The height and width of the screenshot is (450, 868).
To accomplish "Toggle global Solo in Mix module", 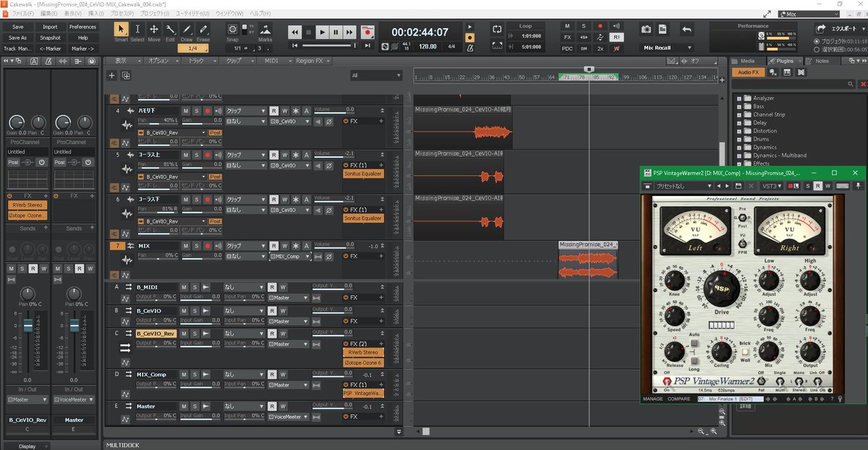I will click(583, 25).
